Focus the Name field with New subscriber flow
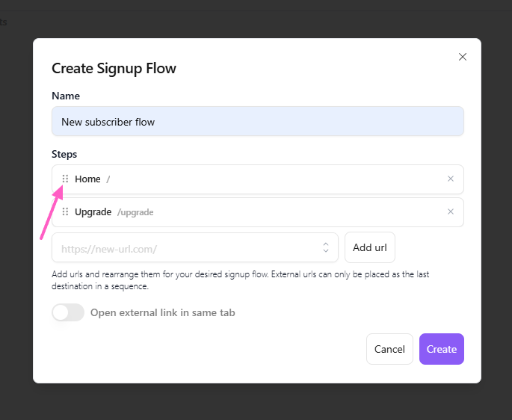The image size is (512, 420). [x=258, y=121]
